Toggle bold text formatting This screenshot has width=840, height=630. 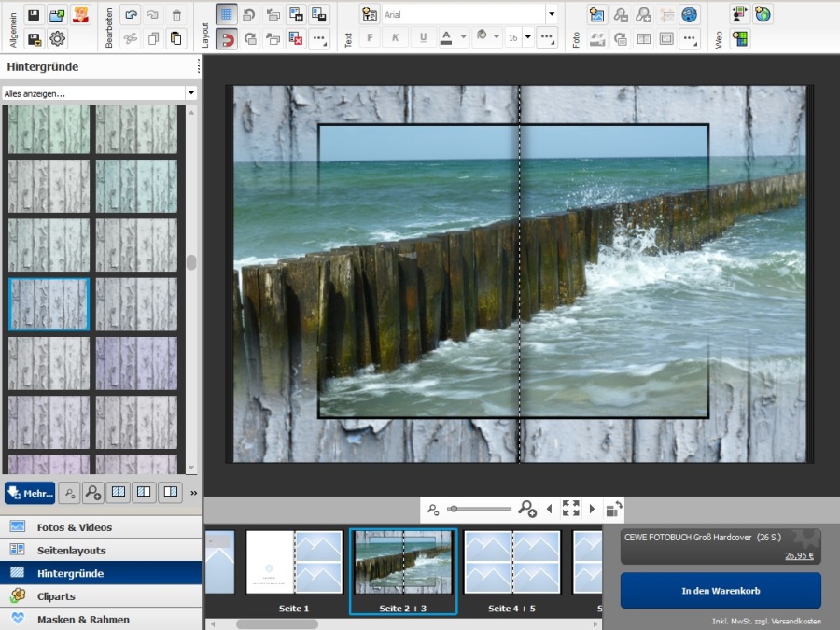tap(370, 38)
